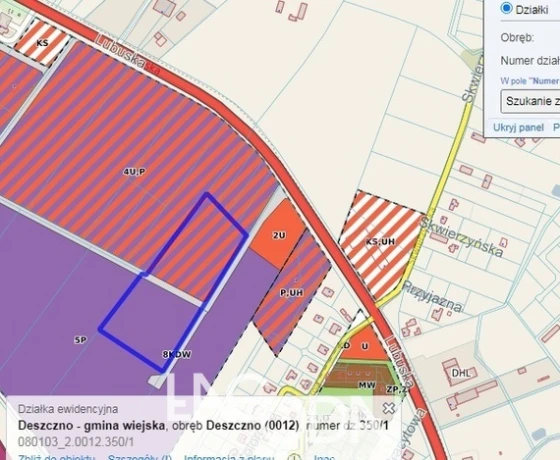Screen dimensions: 560x460
Task: Click the Lubuska street label near DHL
Action: 400,362
